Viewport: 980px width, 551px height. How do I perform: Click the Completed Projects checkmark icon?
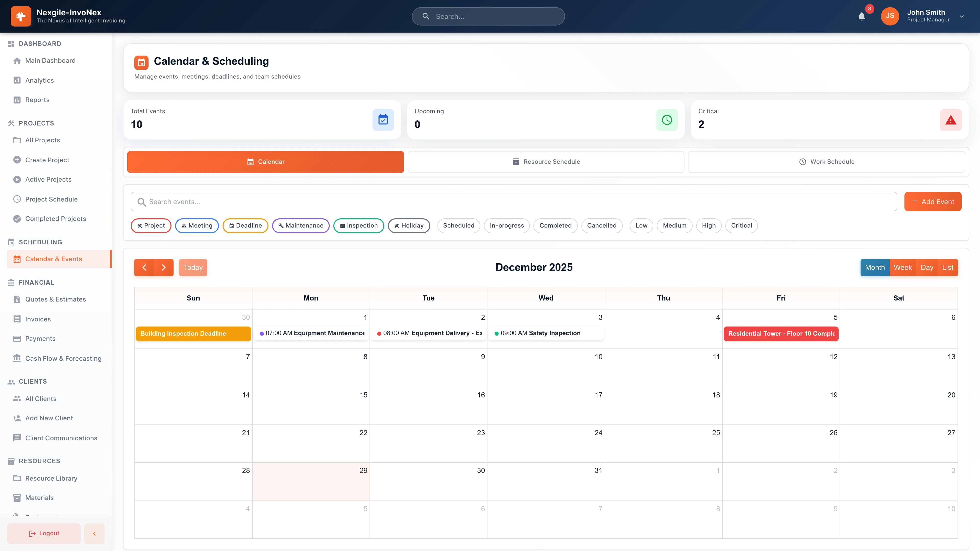[17, 219]
